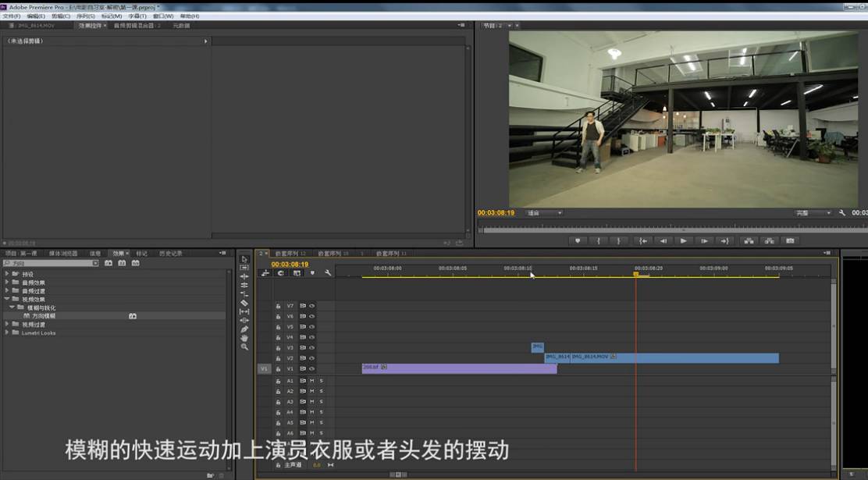This screenshot has width=868, height=480.
Task: Filter effects by Accelerated Effects icon
Action: (108, 263)
